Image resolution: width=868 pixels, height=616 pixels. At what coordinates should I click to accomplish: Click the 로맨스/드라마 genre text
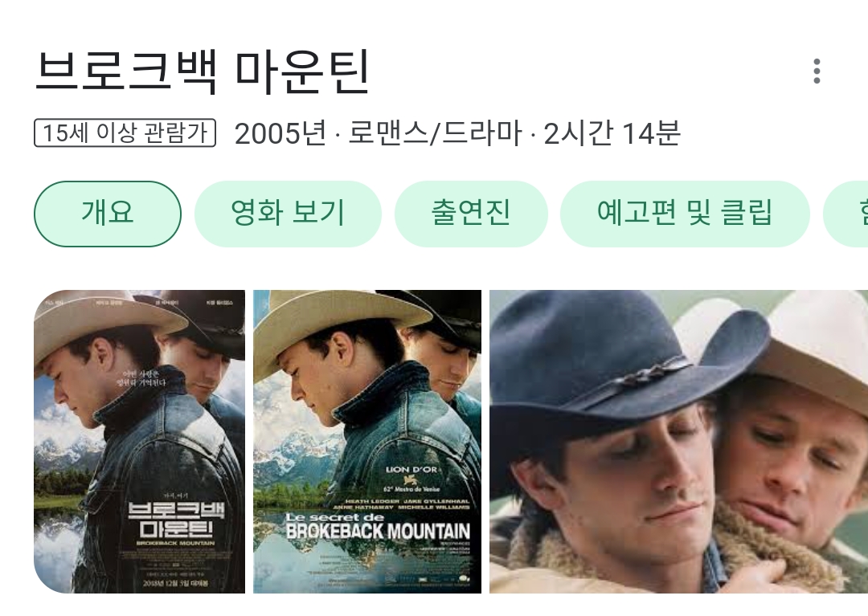[435, 133]
